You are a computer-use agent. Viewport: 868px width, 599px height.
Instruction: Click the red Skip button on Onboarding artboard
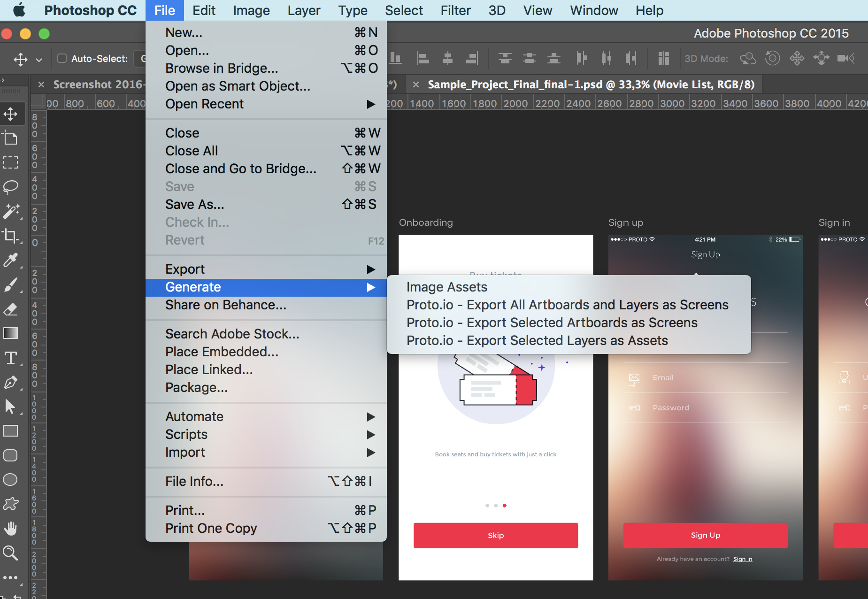(496, 535)
